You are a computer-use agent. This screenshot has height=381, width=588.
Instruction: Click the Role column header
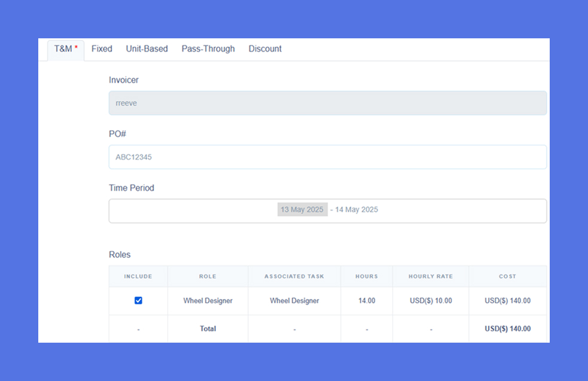208,277
